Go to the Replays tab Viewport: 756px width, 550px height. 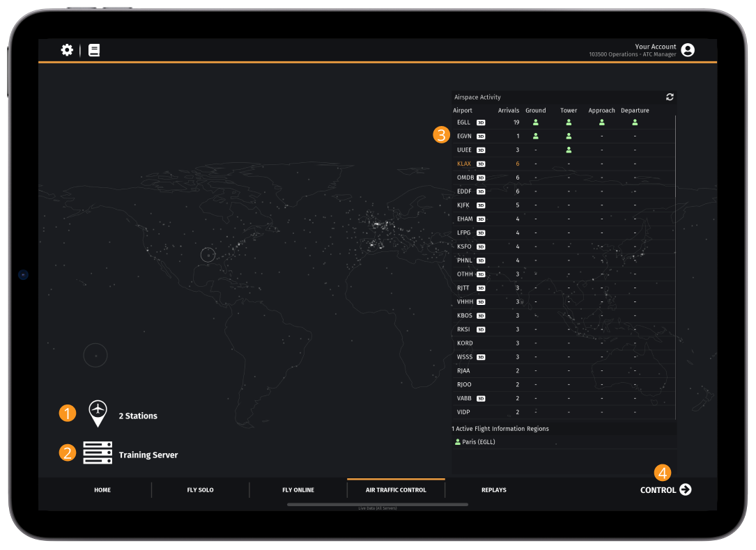[x=494, y=490]
